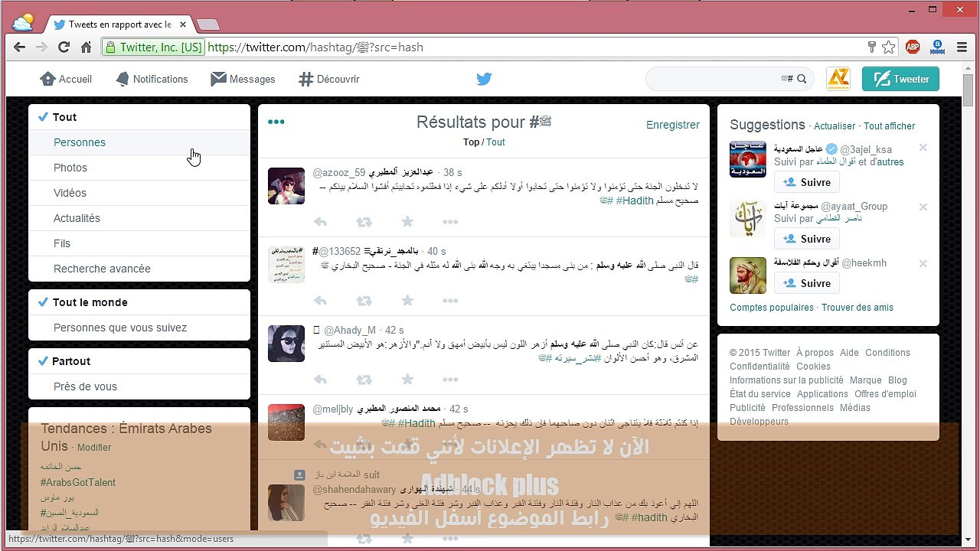Choose Personnes que vous suivez
The width and height of the screenshot is (980, 551).
pyautogui.click(x=139, y=328)
